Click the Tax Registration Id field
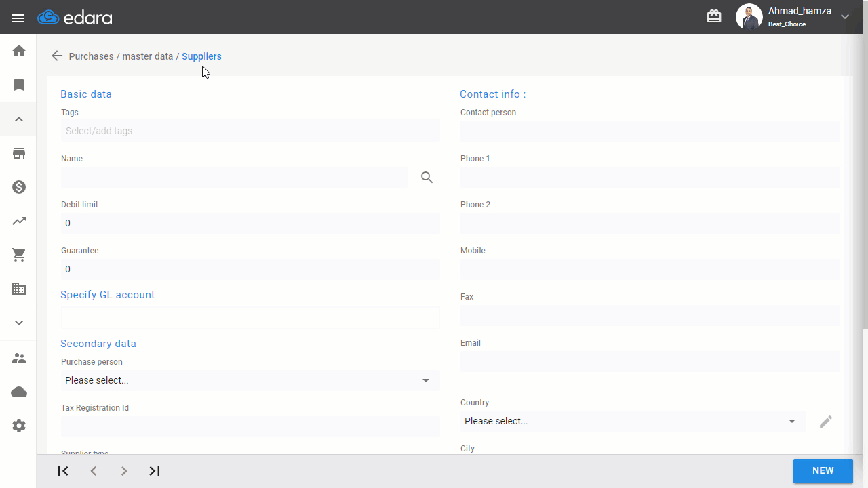Image resolution: width=868 pixels, height=488 pixels. click(x=250, y=426)
